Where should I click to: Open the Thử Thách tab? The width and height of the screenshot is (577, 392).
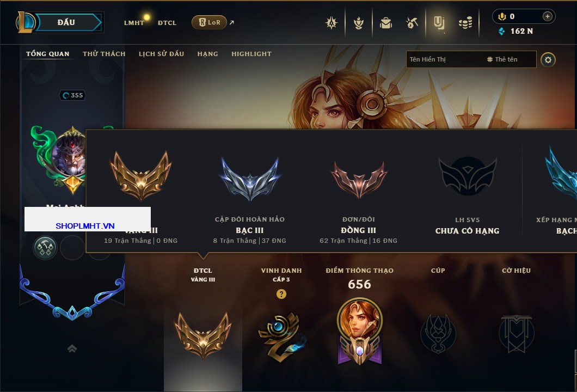104,54
